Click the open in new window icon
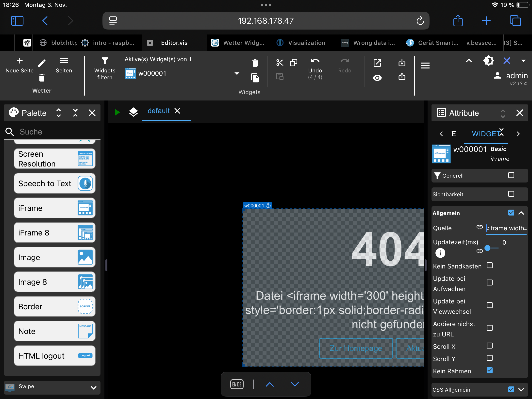This screenshot has width=532, height=399. (x=377, y=63)
